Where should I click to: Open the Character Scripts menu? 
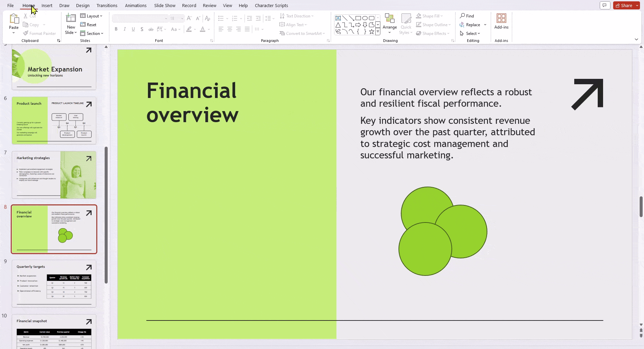[271, 5]
